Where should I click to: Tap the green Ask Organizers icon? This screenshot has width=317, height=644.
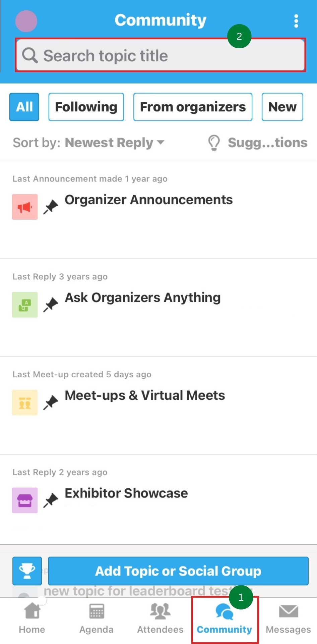pos(25,305)
